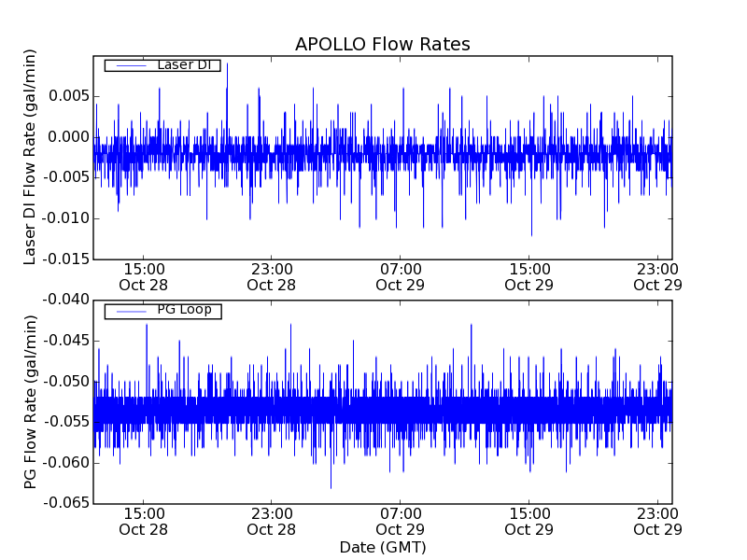Click the APOLLO Flow Rates chart title
The height and width of the screenshot is (560, 747).
click(382, 45)
